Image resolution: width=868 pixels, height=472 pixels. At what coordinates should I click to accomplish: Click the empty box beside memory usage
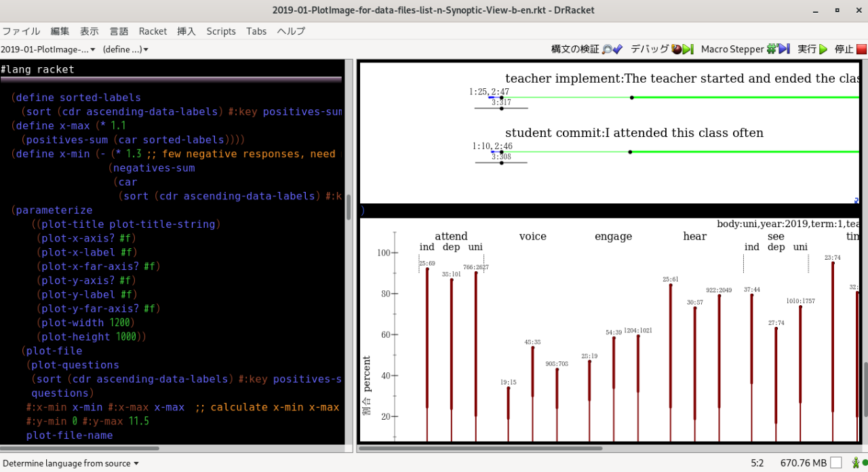pyautogui.click(x=836, y=463)
